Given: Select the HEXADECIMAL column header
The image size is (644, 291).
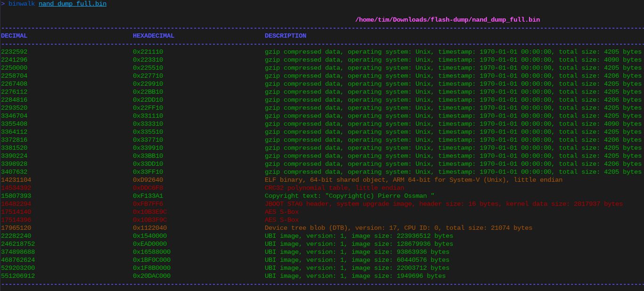Looking at the screenshot, I should coord(153,35).
